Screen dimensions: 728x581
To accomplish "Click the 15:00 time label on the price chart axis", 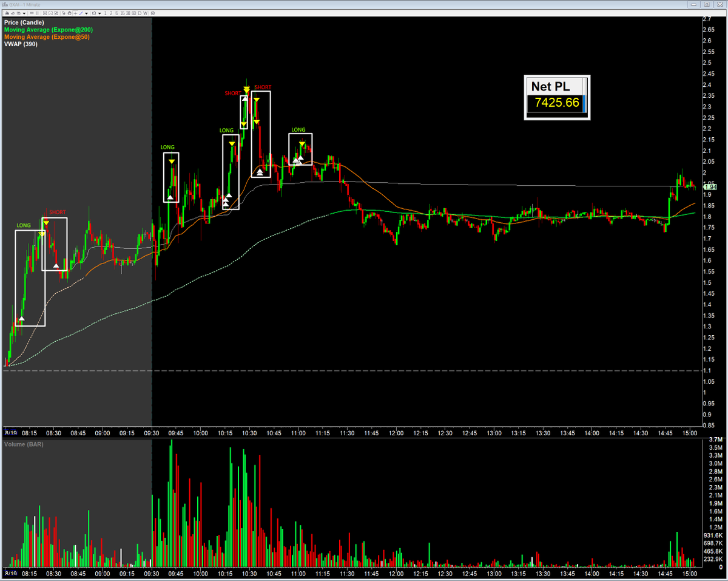I will [690, 432].
